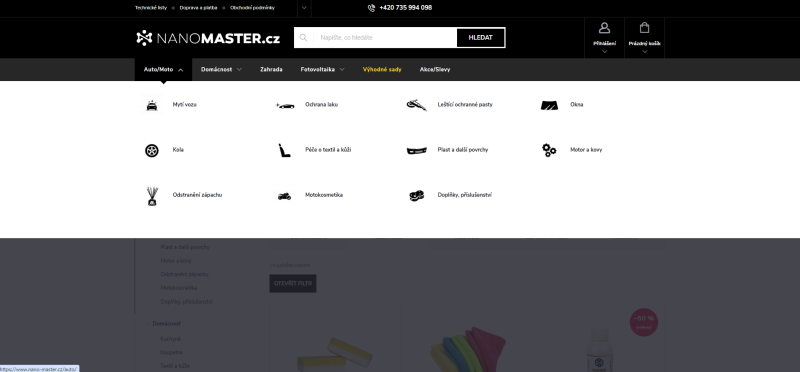Click the chevron next to Fotovoltaika
The width and height of the screenshot is (800, 372).
[x=342, y=69]
